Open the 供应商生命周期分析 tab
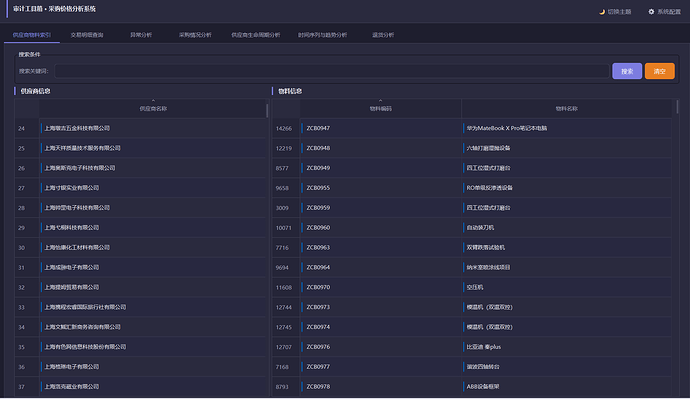The image size is (690, 399). coord(256,35)
